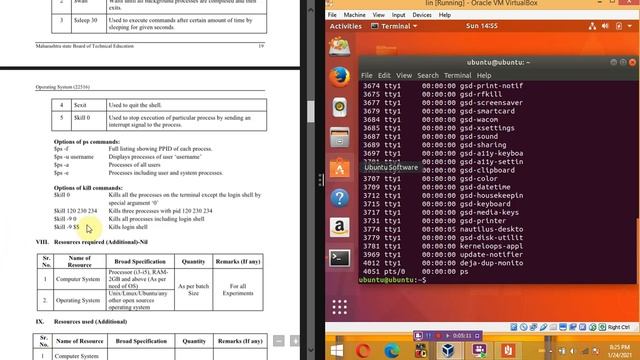Click '$kill -9 $$' text in PDF

67,227
